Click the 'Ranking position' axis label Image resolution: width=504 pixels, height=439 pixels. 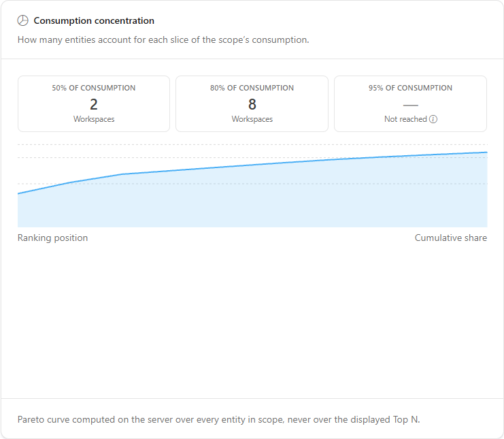pos(53,238)
